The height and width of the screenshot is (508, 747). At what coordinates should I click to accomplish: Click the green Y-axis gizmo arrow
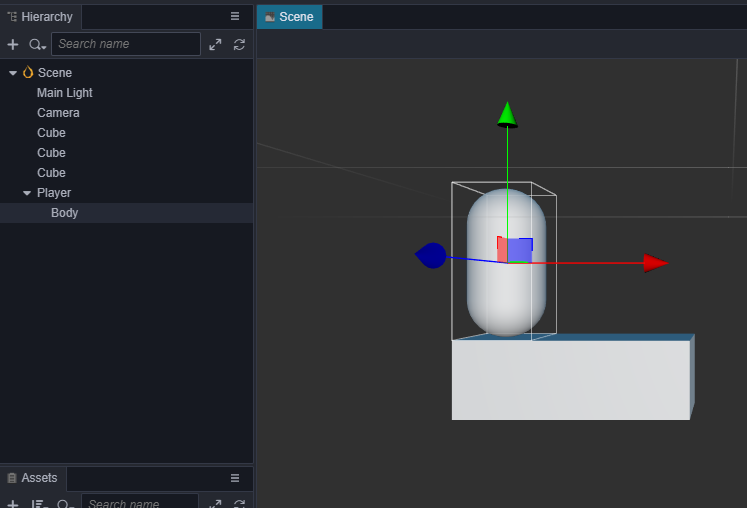click(507, 114)
